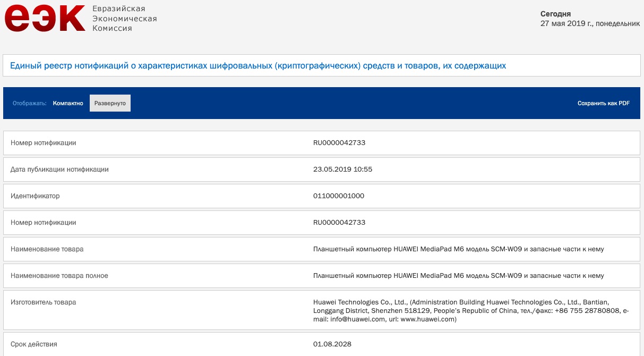Click the Срок действия row label
This screenshot has height=356, width=644.
[x=34, y=344]
